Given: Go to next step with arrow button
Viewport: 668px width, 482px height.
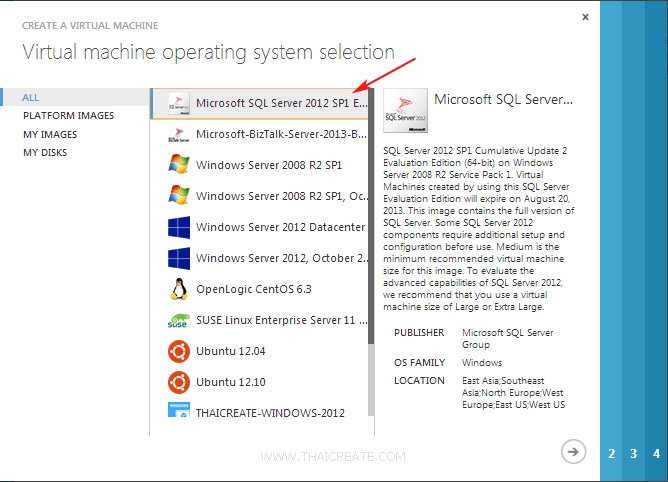Looking at the screenshot, I should (x=573, y=452).
